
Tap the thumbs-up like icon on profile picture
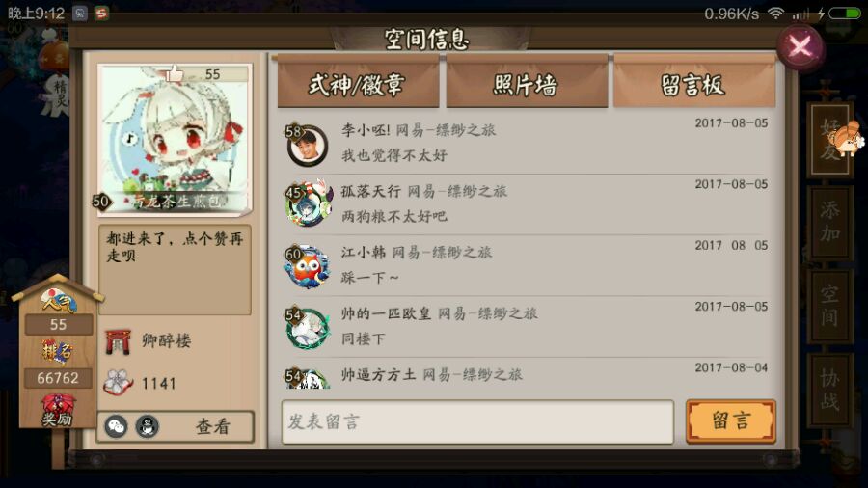coord(174,73)
